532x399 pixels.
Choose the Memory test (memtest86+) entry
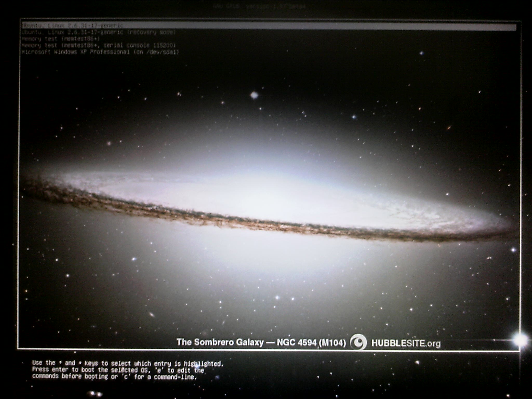pyautogui.click(x=61, y=39)
